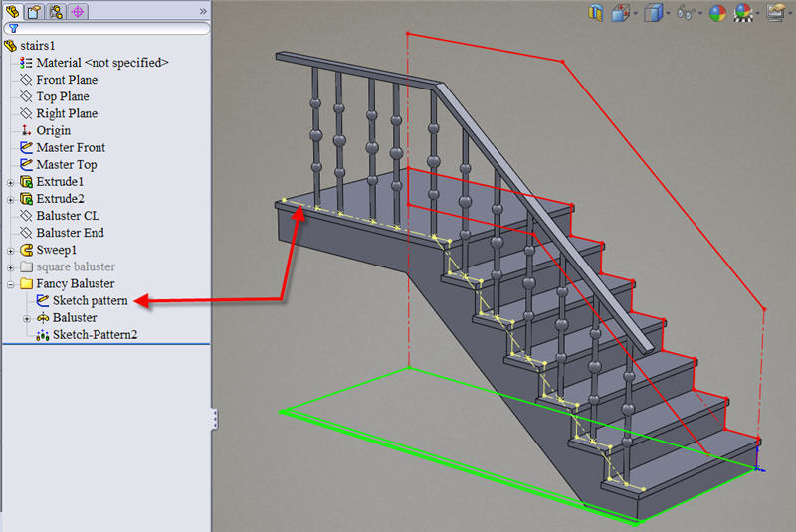Screen dimensions: 796x532
Task: Open the View Orientation dropdown arrow
Action: [x=636, y=14]
